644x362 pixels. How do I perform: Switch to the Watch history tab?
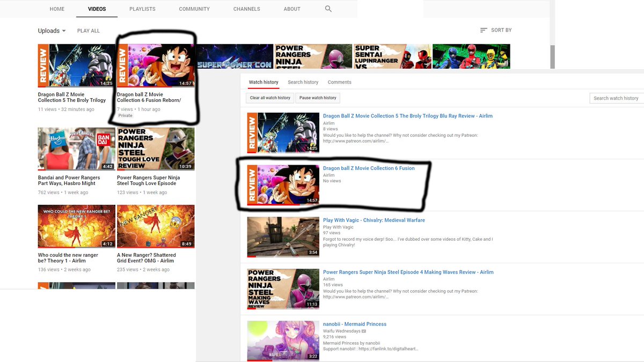264,82
